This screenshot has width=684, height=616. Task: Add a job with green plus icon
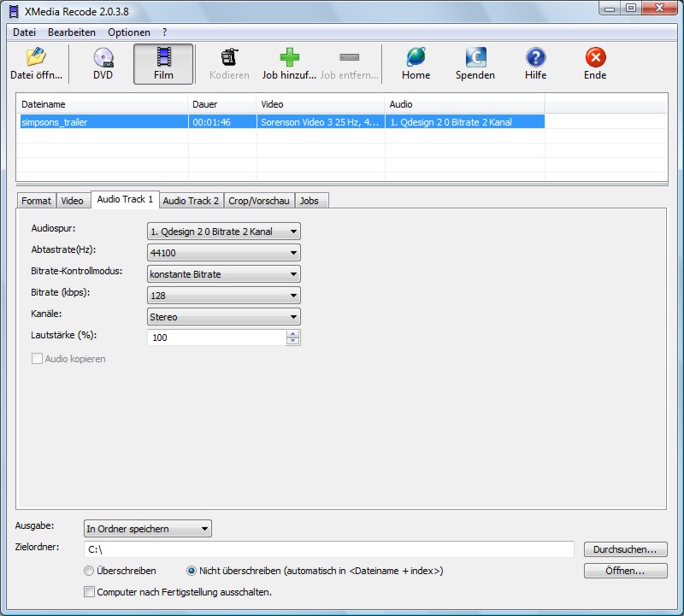(290, 58)
